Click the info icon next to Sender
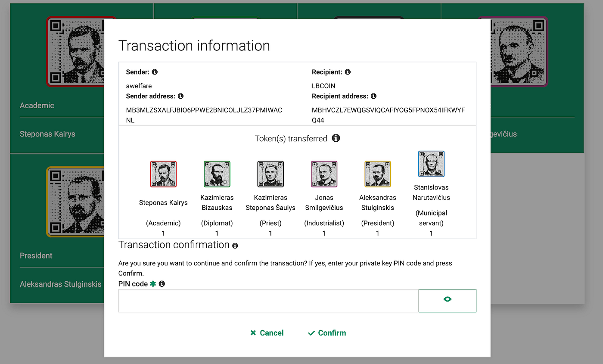This screenshot has height=364, width=603. click(155, 72)
